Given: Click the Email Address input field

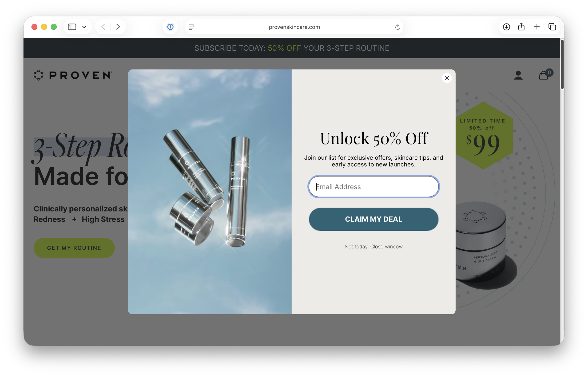Looking at the screenshot, I should [373, 187].
